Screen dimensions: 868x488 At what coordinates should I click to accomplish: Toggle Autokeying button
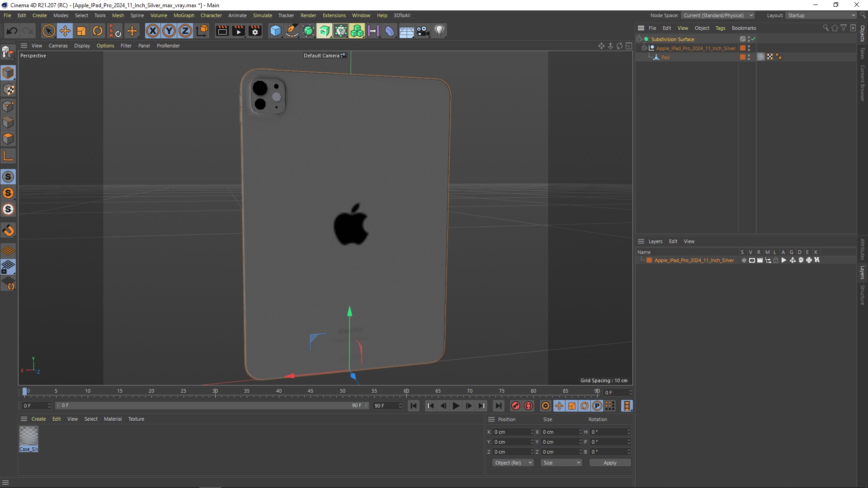528,406
